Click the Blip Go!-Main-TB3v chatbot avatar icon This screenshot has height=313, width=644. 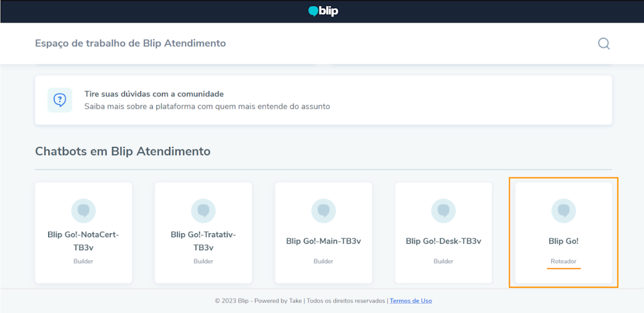[324, 210]
